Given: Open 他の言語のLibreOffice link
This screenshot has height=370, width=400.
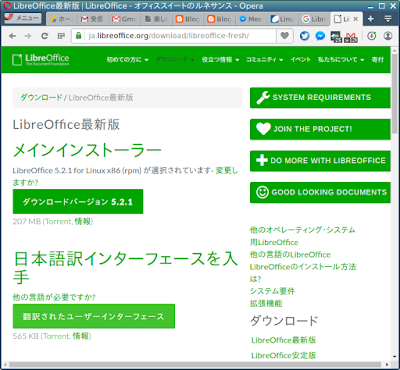Looking at the screenshot, I should pyautogui.click(x=290, y=255).
